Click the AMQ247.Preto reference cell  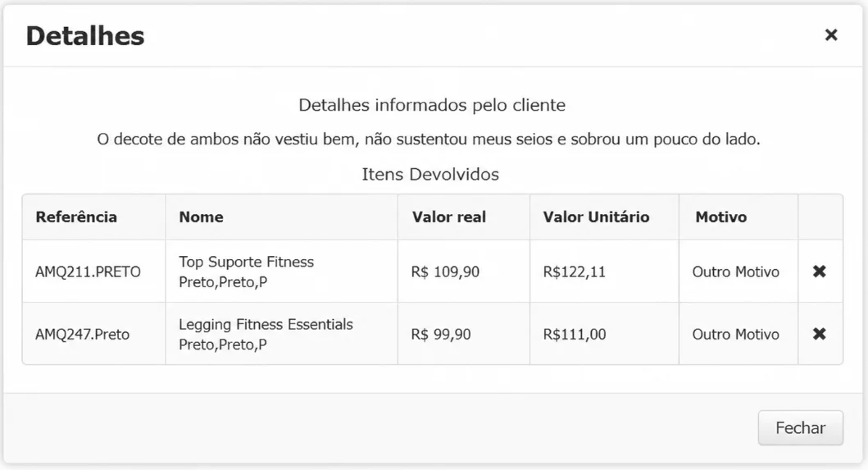[83, 334]
